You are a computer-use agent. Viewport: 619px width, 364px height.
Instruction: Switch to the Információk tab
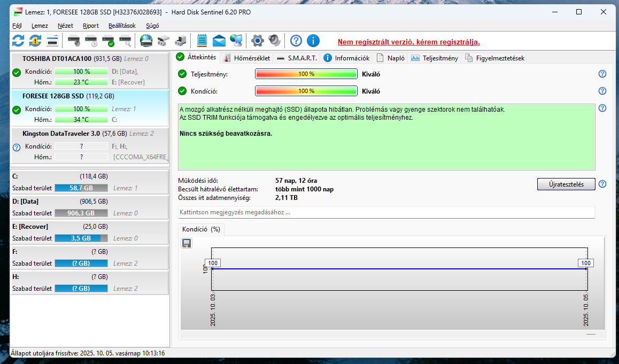(346, 58)
